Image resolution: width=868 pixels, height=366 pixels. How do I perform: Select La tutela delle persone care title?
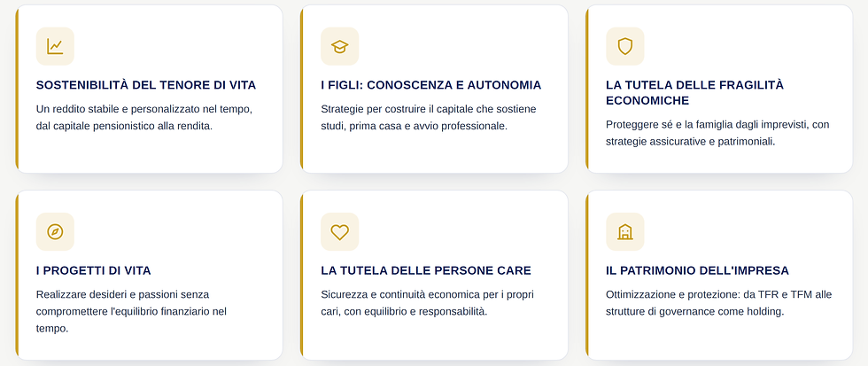tap(426, 271)
